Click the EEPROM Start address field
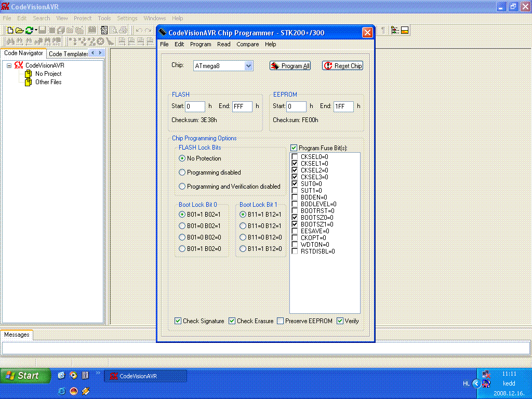Screen dimensions: 532x399 pyautogui.click(x=296, y=107)
